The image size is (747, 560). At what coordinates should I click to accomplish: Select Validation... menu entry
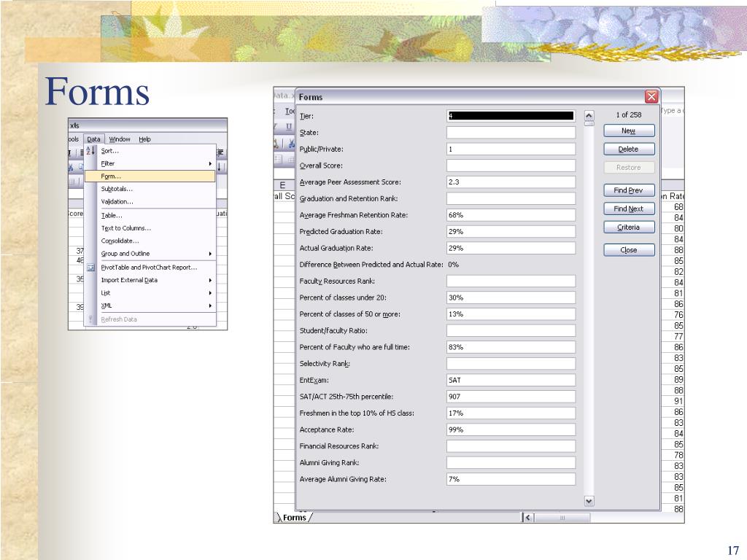[x=150, y=202]
